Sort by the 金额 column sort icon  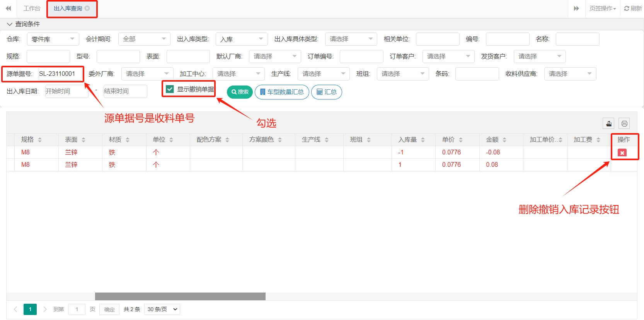click(x=504, y=140)
